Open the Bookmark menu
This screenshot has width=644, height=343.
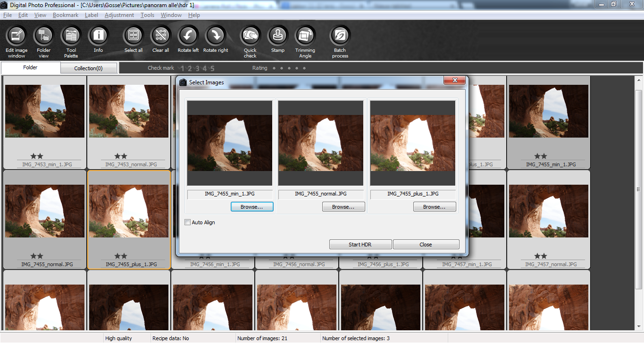66,15
